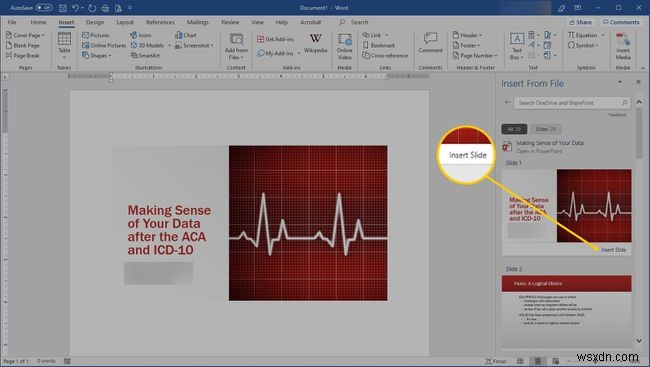Click the Wikipedia add-in icon
The height and width of the screenshot is (367, 650).
coord(315,44)
